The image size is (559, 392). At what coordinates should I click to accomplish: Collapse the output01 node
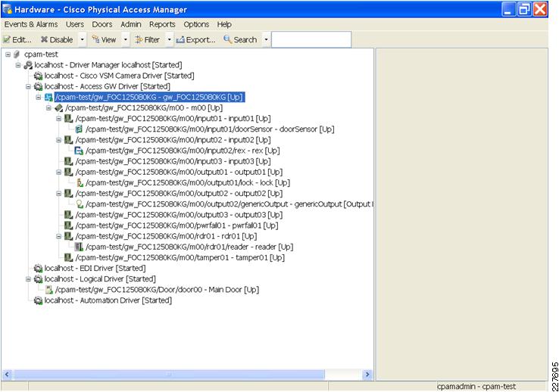click(x=59, y=172)
